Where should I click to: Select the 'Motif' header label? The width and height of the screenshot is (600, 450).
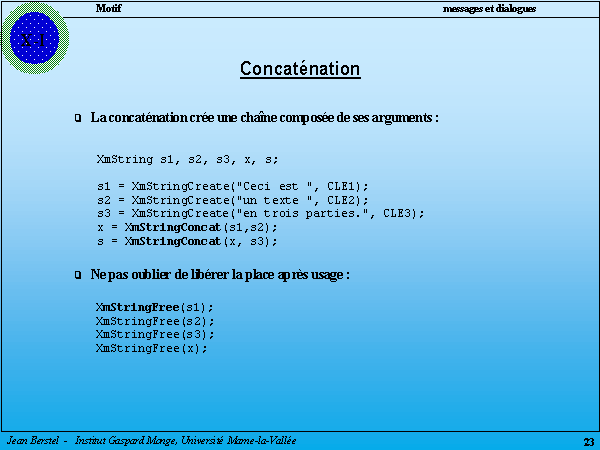110,8
